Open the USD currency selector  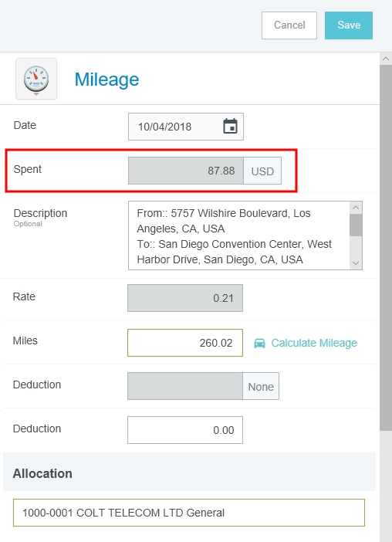tap(262, 171)
